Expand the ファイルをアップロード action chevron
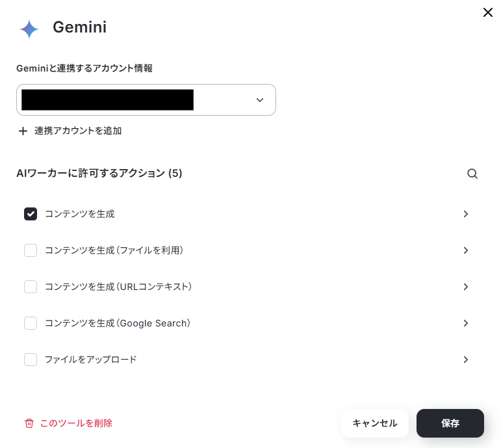This screenshot has width=501, height=448. coord(465,360)
